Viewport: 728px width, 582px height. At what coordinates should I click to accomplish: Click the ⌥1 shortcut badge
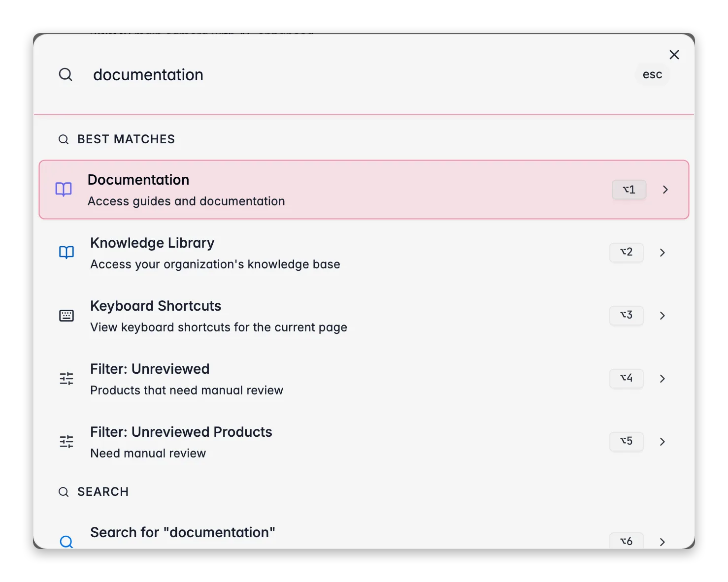pyautogui.click(x=629, y=190)
